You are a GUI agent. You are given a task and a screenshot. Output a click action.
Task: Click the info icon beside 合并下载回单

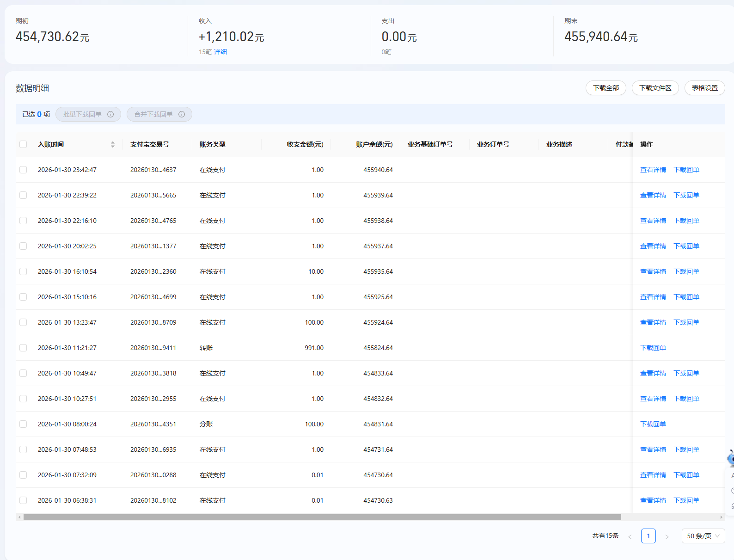[x=182, y=114]
